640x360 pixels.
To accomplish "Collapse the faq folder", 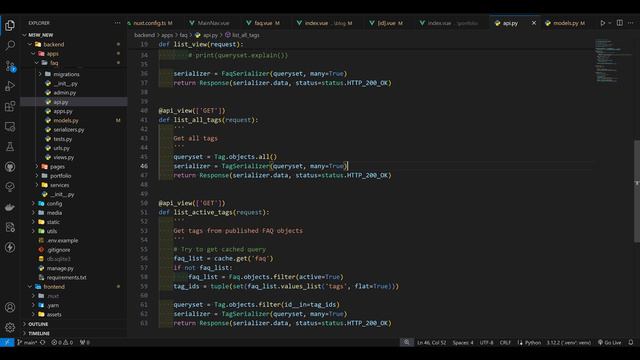I will [x=37, y=63].
